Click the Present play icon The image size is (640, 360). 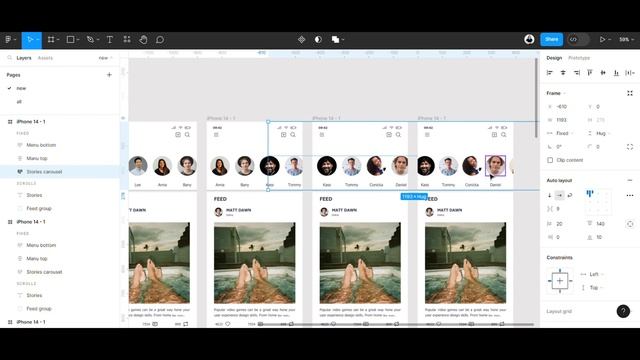pyautogui.click(x=602, y=40)
